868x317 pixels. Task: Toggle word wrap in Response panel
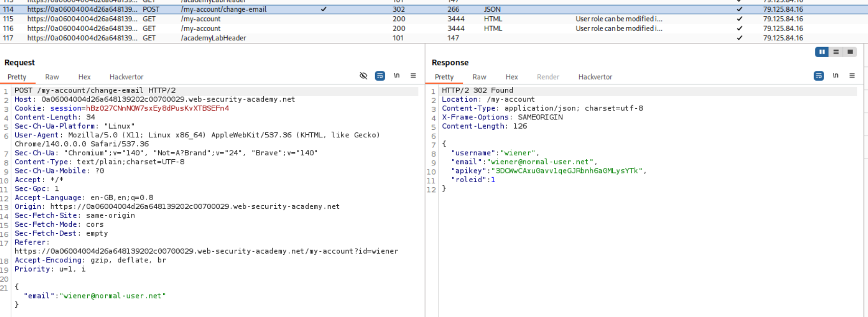click(x=819, y=76)
